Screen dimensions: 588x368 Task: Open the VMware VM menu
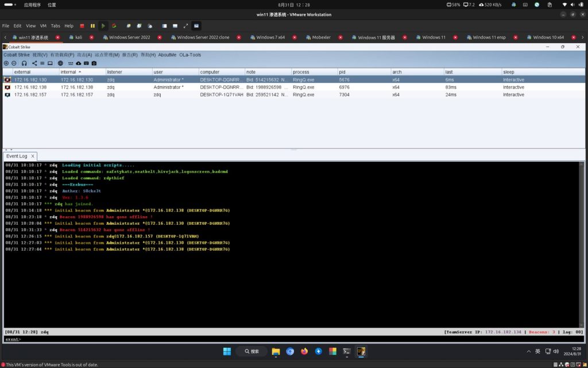[43, 26]
